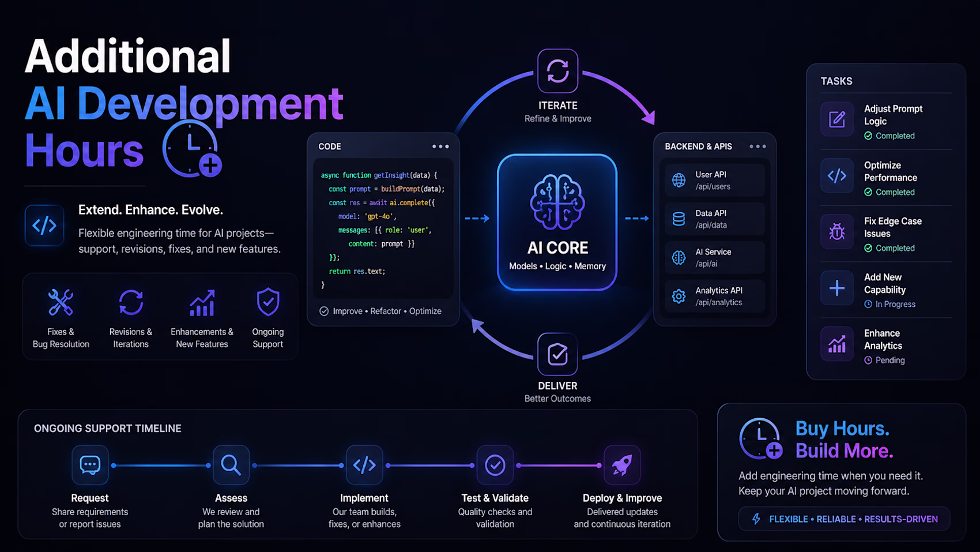The image size is (980, 552).
Task: Click the "Quality checks and validation" description
Action: tap(495, 518)
